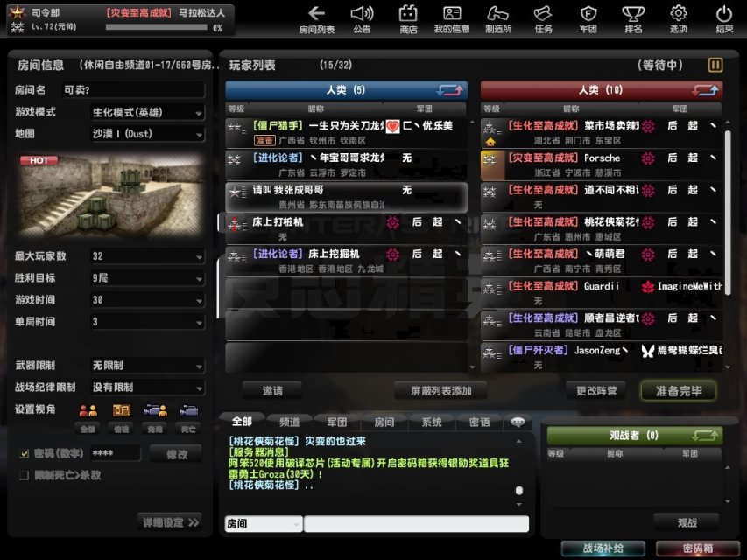
Task: Switch to the 军团 chat tab
Action: pyautogui.click(x=337, y=422)
